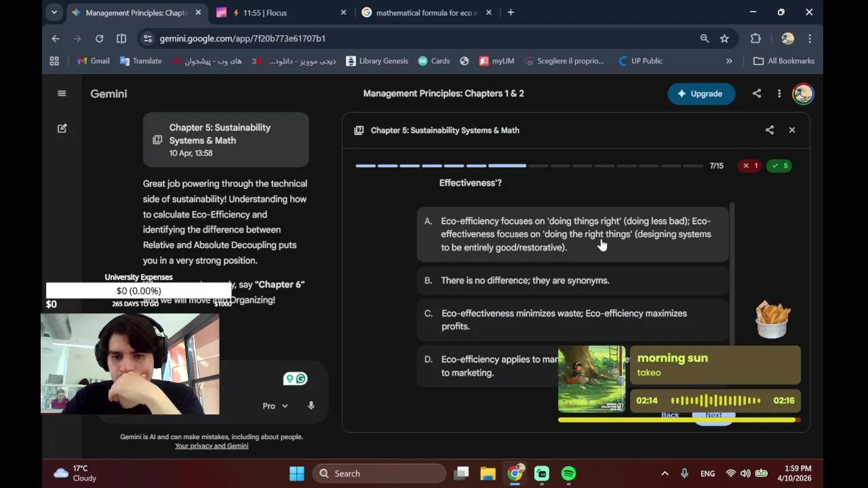Open the myLIM bookmark
The image size is (868, 488).
tap(496, 61)
